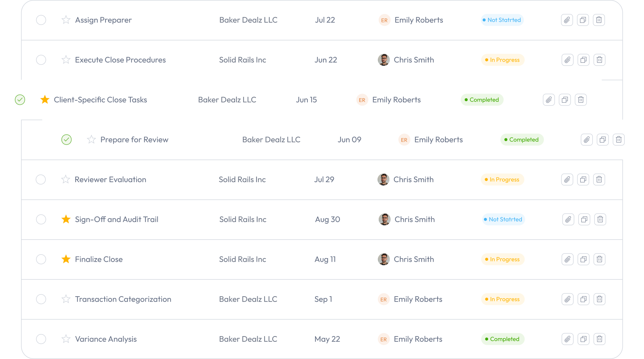This screenshot has width=644, height=359.
Task: Unstar the Finalize Close task
Action: [66, 259]
